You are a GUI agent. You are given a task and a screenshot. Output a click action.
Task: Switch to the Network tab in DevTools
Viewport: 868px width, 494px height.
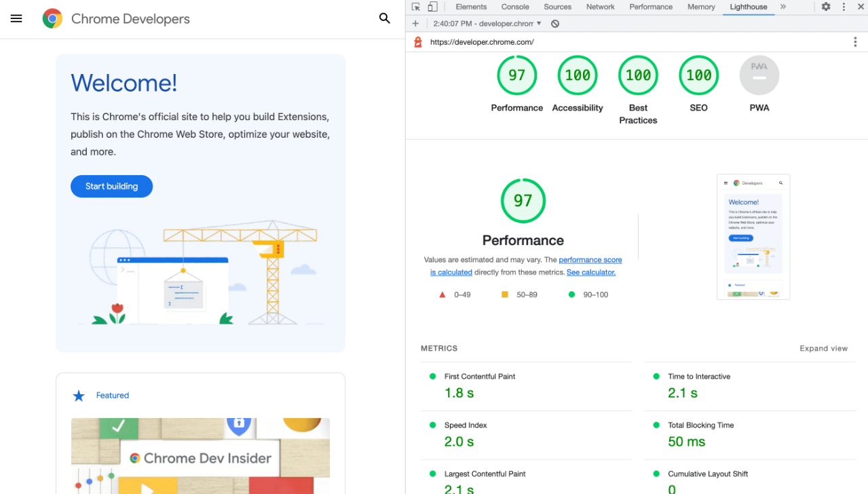coord(600,6)
